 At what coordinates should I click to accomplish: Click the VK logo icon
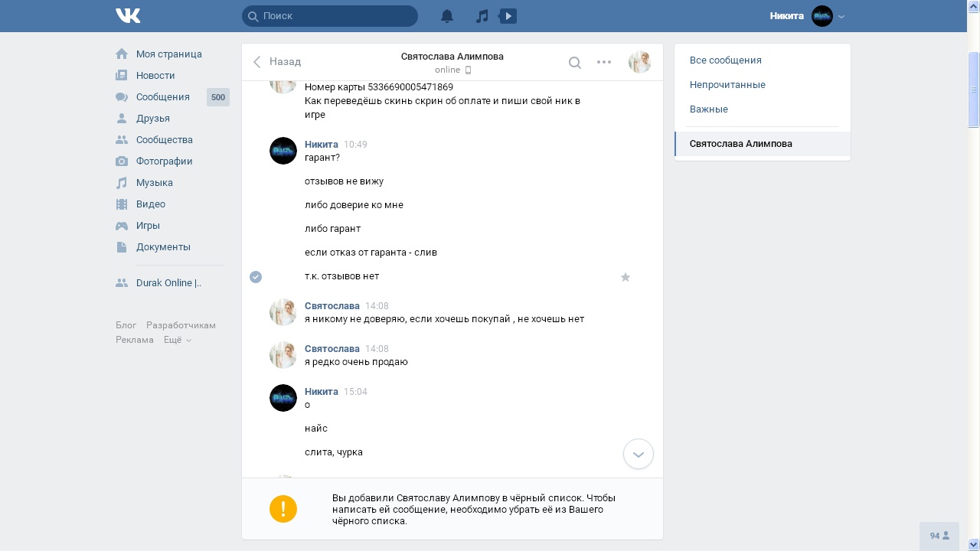(x=128, y=15)
